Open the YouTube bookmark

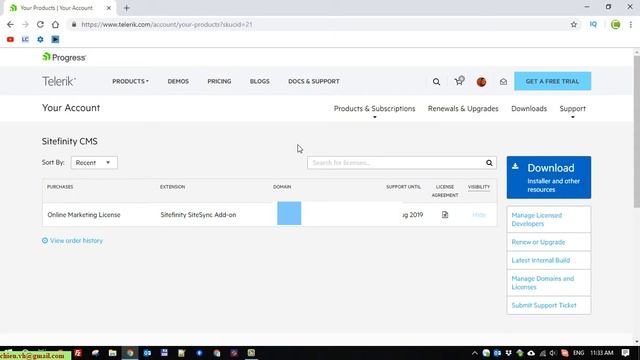pos(10,40)
